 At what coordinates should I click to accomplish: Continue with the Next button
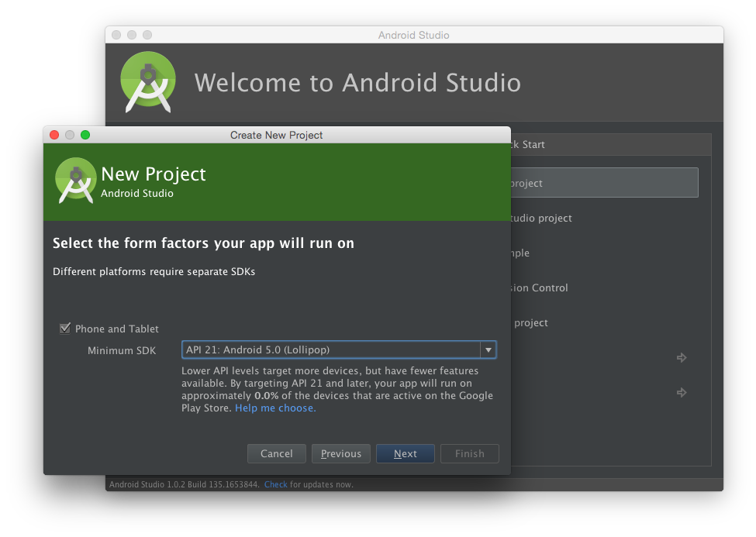click(x=406, y=453)
